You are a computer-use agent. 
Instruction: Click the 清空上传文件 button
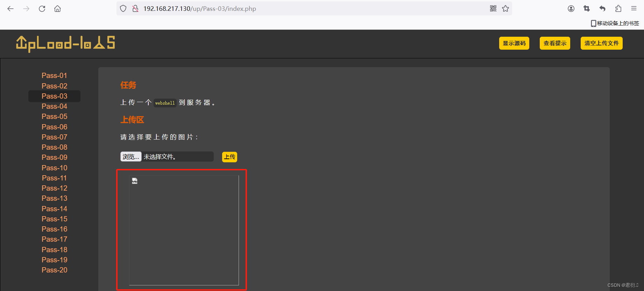602,43
